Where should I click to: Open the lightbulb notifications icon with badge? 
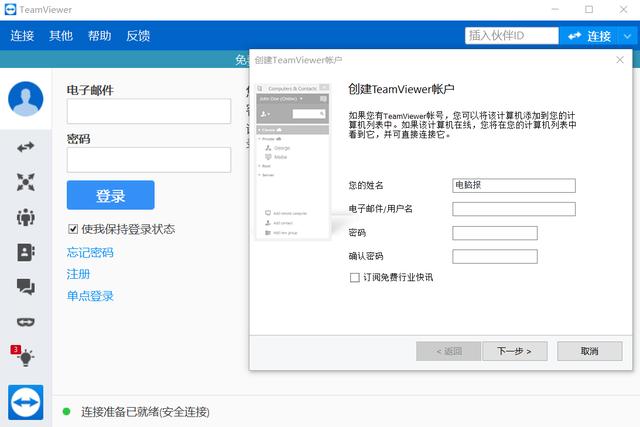point(23,356)
